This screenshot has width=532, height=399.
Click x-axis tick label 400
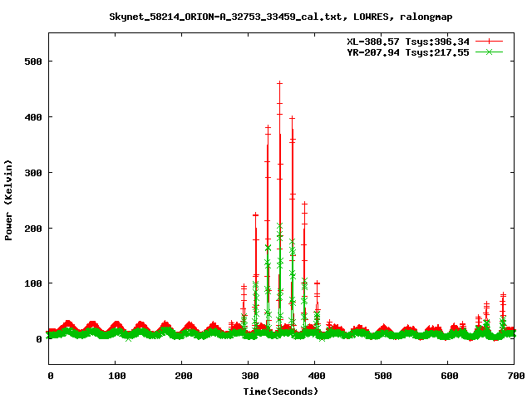click(317, 376)
